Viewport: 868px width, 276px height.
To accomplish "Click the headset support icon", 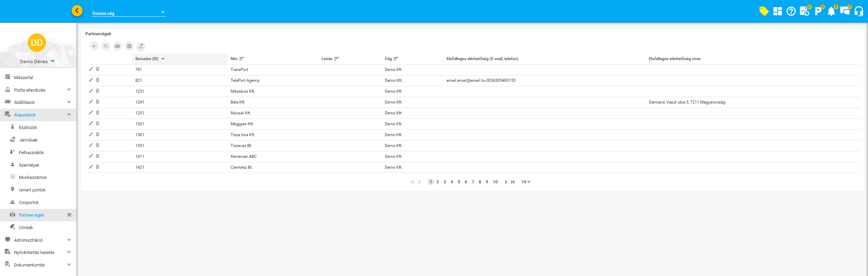I will pyautogui.click(x=858, y=12).
